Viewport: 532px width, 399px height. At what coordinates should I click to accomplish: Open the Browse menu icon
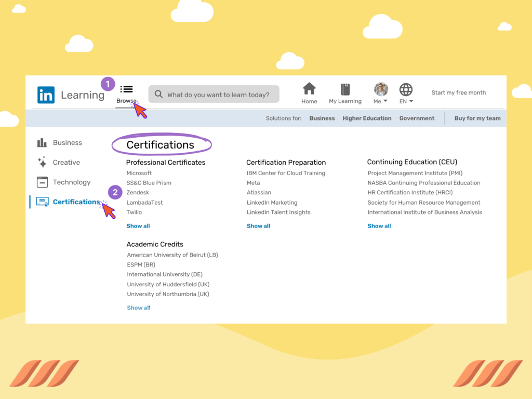(x=126, y=89)
